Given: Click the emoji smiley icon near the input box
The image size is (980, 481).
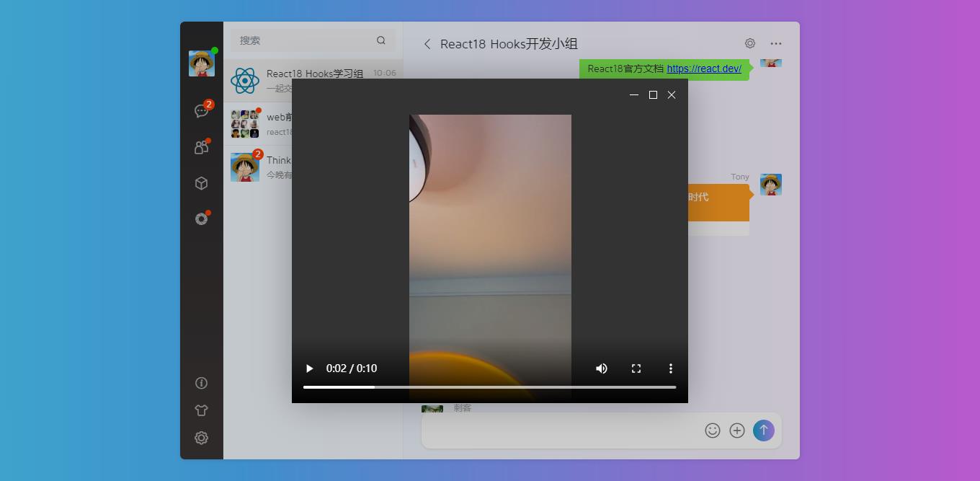Looking at the screenshot, I should pos(713,430).
